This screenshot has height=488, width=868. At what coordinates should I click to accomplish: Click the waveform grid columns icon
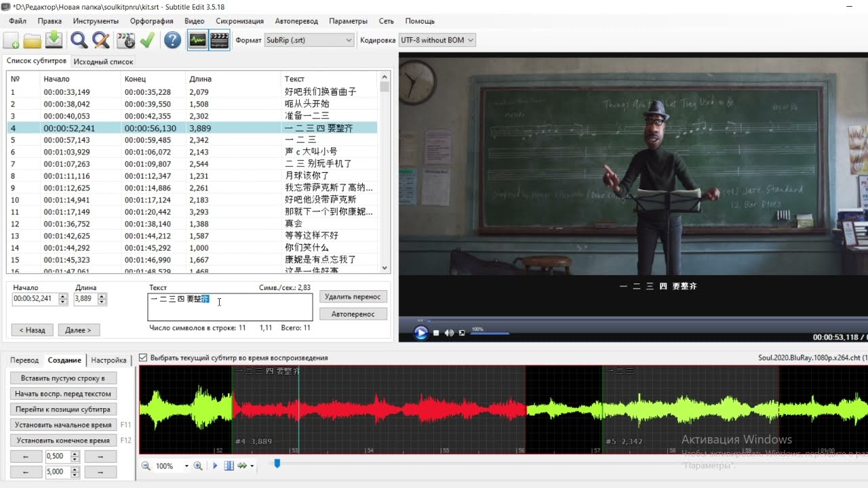(229, 466)
